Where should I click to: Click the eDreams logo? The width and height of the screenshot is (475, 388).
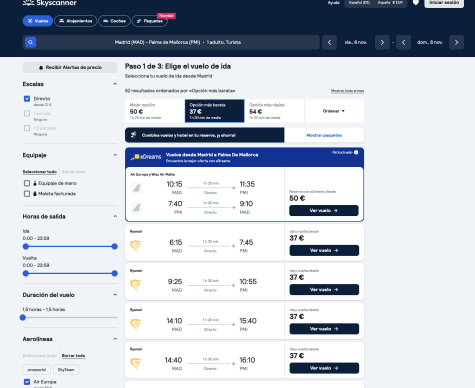[146, 157]
